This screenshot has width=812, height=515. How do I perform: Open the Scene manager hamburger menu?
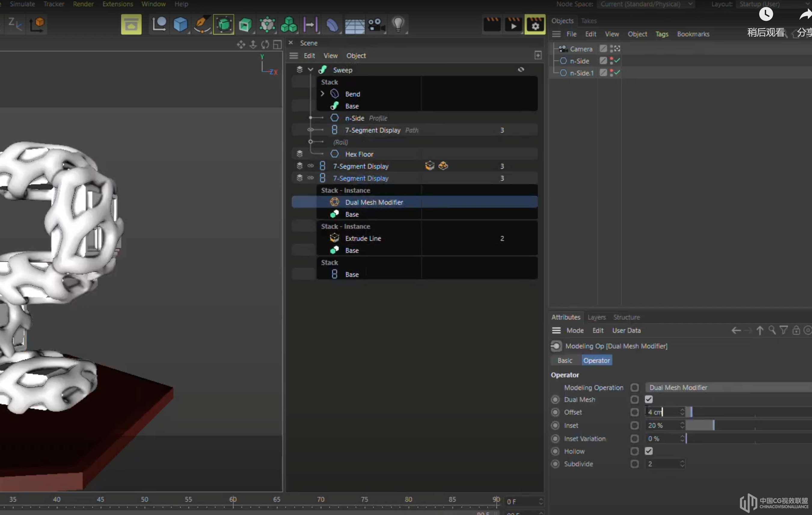point(294,56)
